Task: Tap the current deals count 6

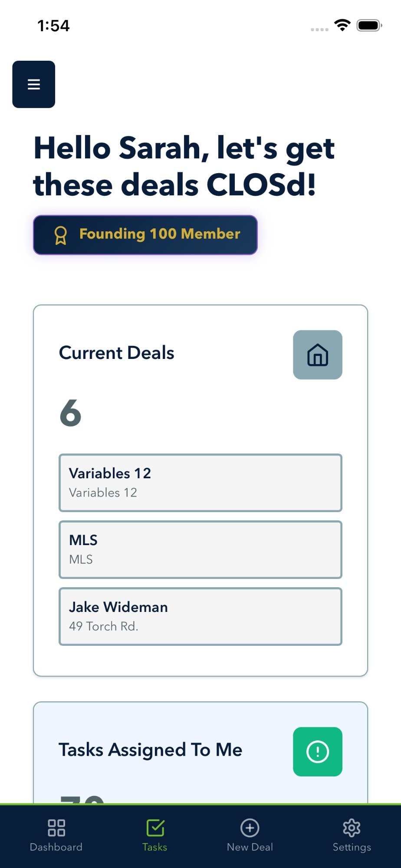Action: tap(70, 413)
